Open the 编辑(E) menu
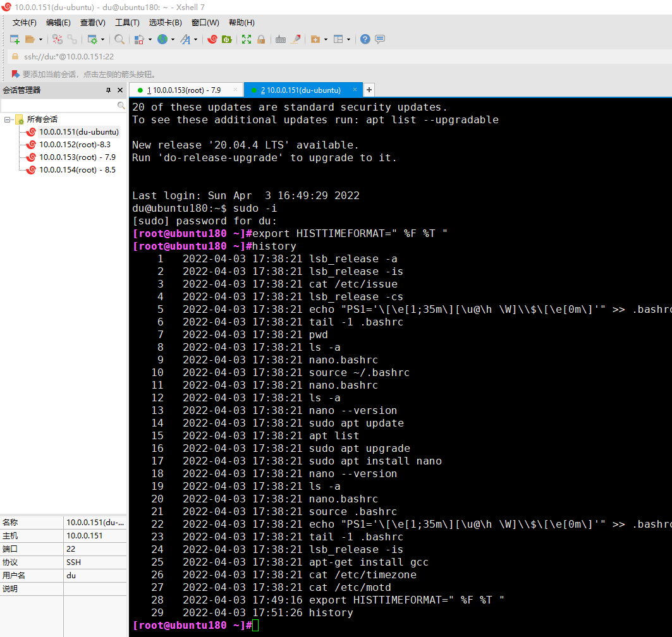This screenshot has width=672, height=637. click(x=58, y=23)
